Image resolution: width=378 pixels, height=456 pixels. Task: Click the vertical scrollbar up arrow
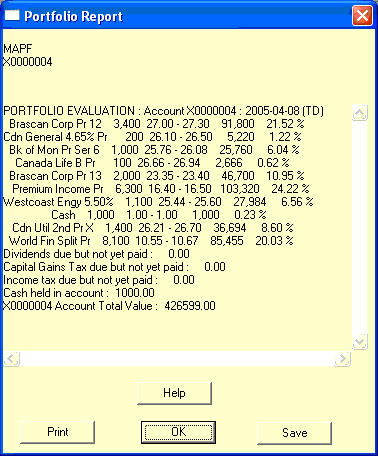pos(360,113)
